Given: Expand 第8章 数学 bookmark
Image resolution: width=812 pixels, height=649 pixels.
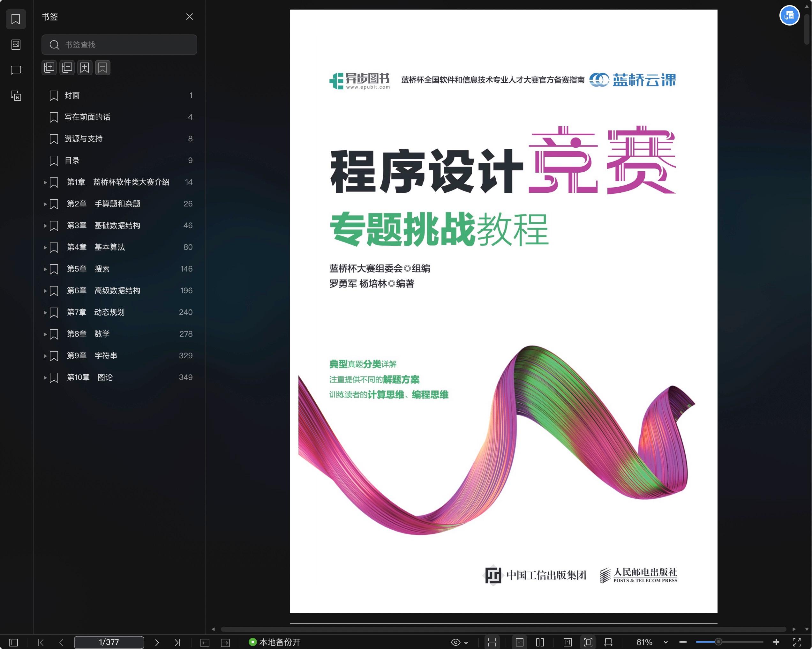Looking at the screenshot, I should click(45, 334).
